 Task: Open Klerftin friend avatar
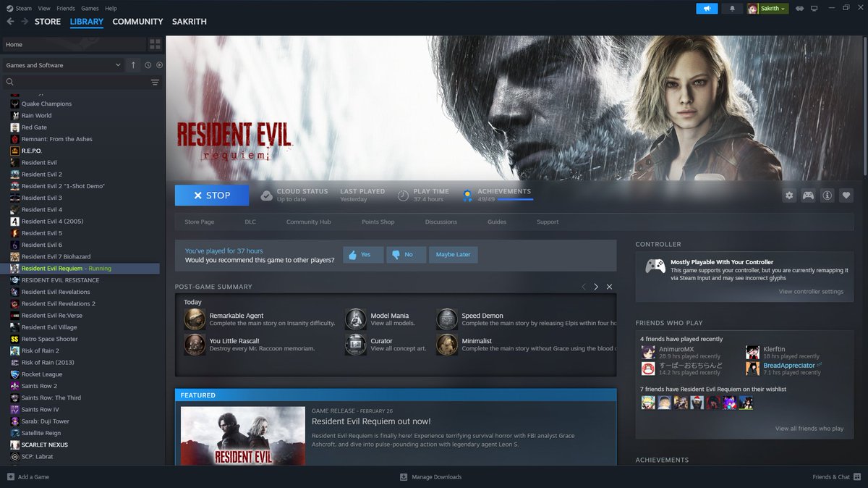pos(752,352)
